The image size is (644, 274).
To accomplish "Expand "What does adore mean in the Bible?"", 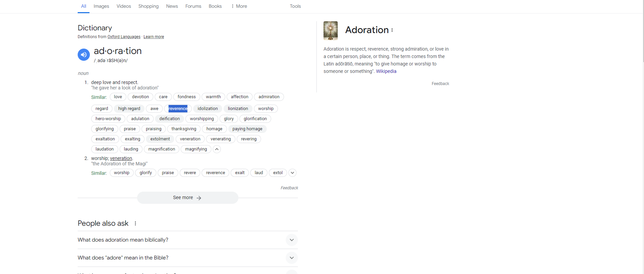I will tap(291, 258).
